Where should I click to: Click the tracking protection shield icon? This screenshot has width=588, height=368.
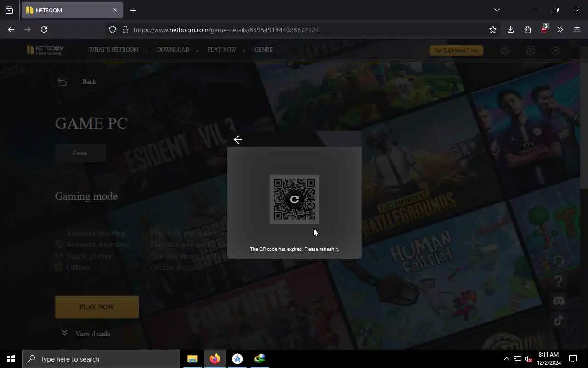click(113, 29)
